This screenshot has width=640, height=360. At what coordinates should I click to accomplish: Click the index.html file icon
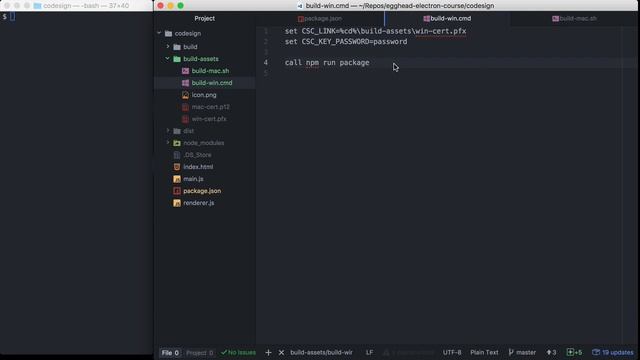(177, 167)
